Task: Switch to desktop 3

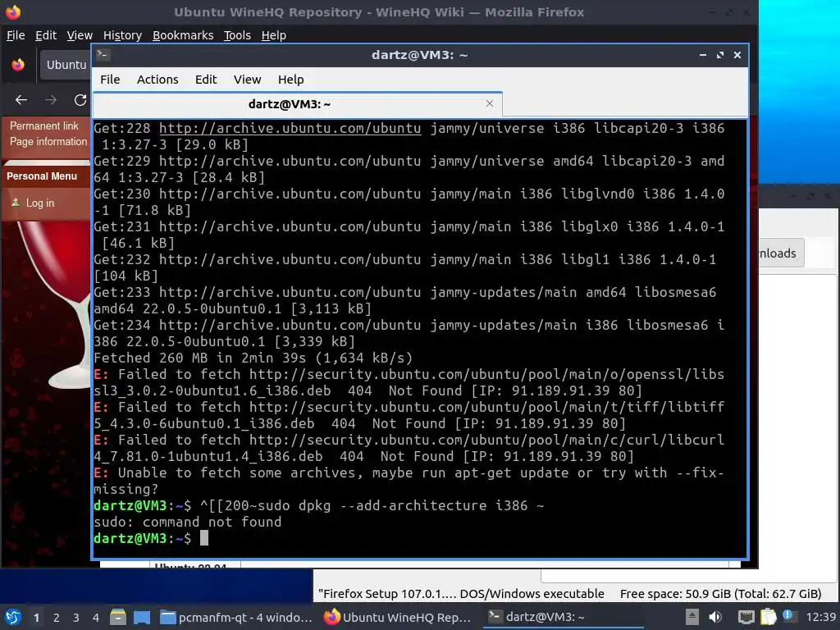Action: (76, 618)
